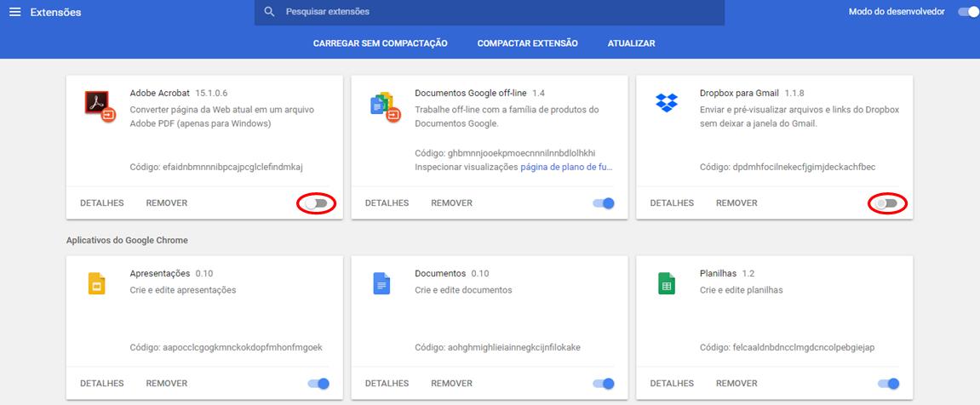Disable the Apresentações app toggle
Viewport: 980px width, 405px height.
click(318, 384)
